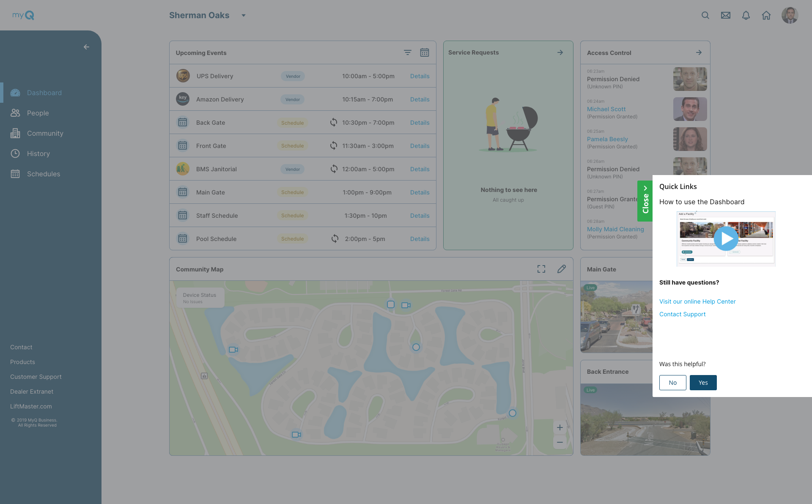Image resolution: width=812 pixels, height=504 pixels.
Task: Open Schedules in sidebar menu
Action: [x=43, y=174]
